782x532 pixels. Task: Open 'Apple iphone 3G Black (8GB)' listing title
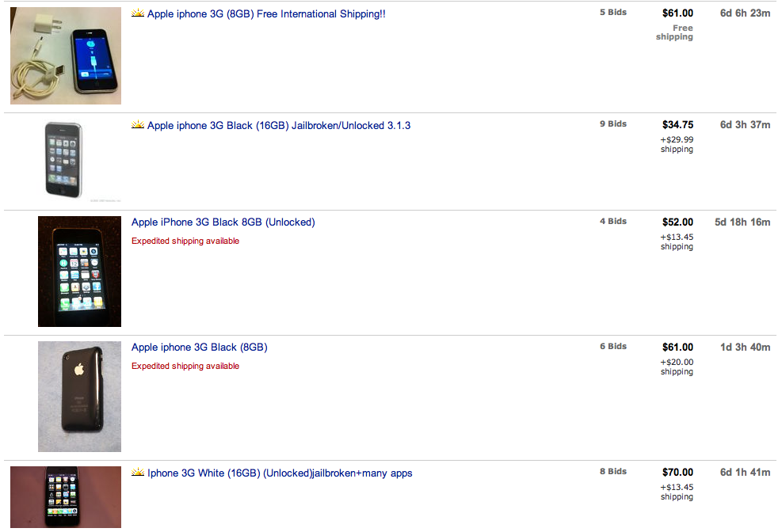coord(200,348)
